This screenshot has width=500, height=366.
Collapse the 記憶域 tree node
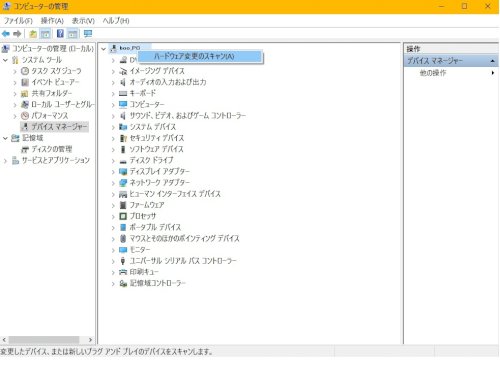(5, 138)
